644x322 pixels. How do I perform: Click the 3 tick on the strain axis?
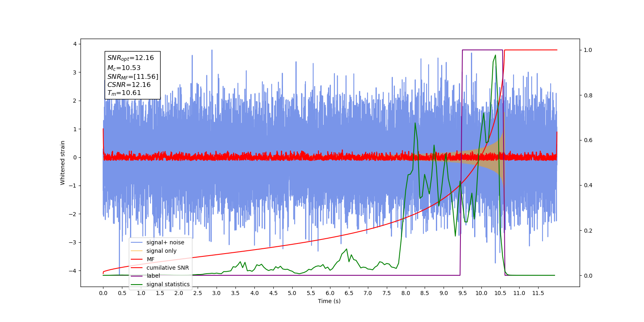[74, 72]
